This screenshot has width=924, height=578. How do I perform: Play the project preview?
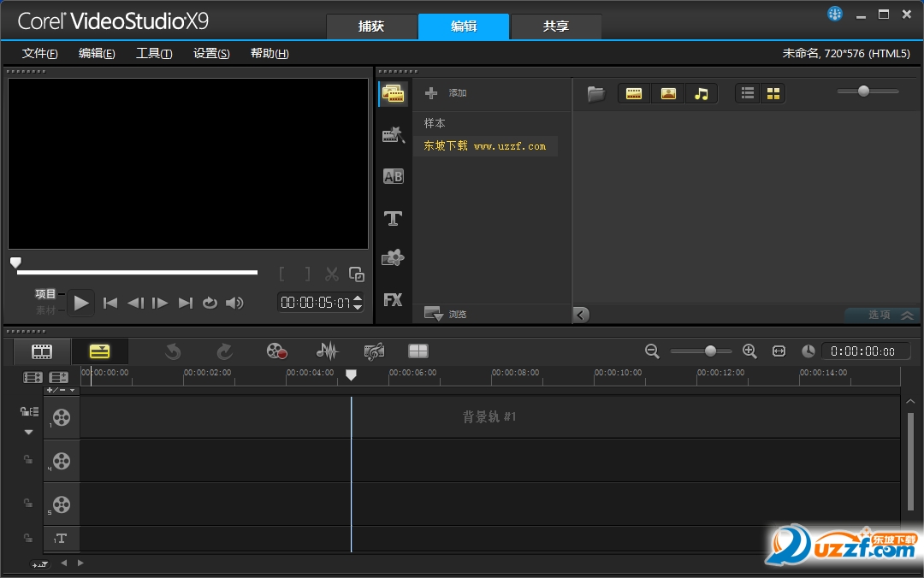point(80,304)
